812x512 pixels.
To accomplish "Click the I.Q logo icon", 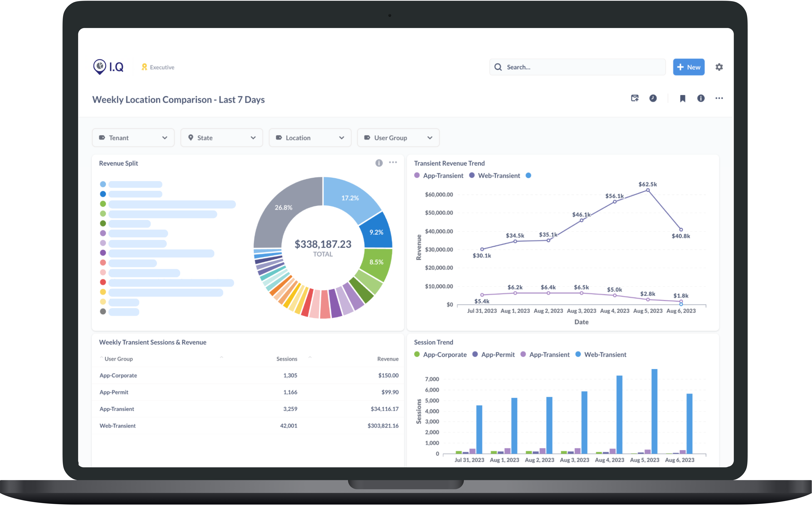I will (x=108, y=67).
